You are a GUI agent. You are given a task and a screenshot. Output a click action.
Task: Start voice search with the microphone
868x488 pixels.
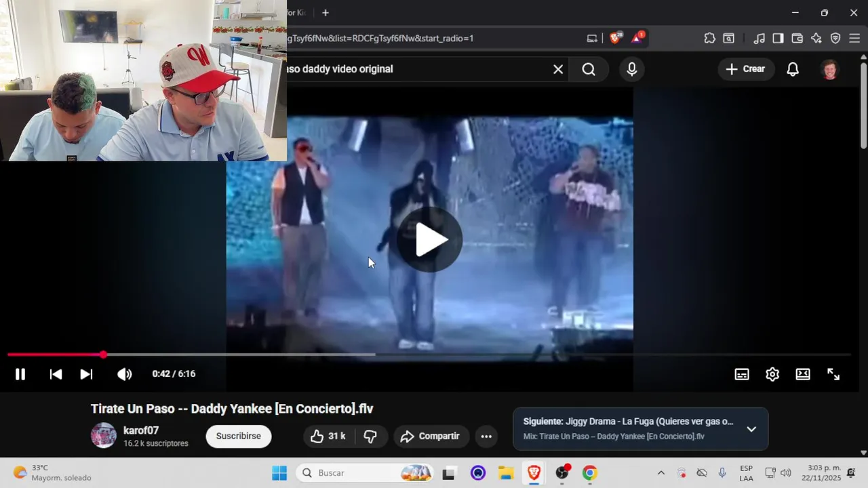pos(632,69)
